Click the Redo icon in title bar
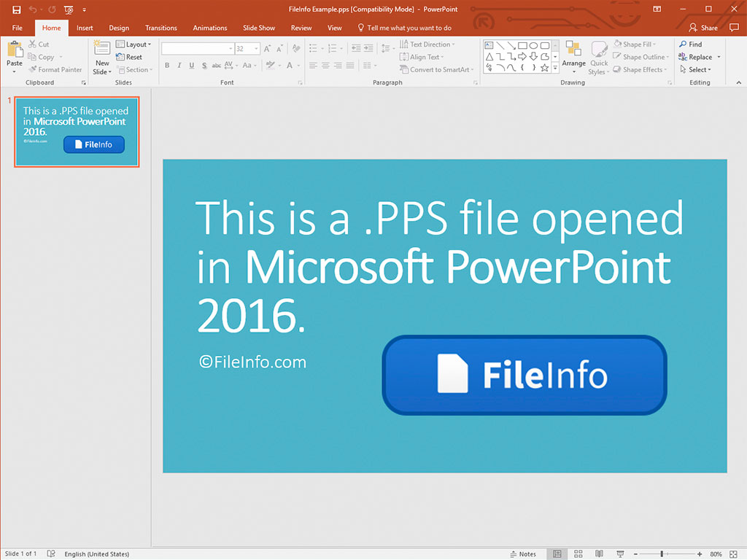The image size is (747, 560). coord(52,9)
